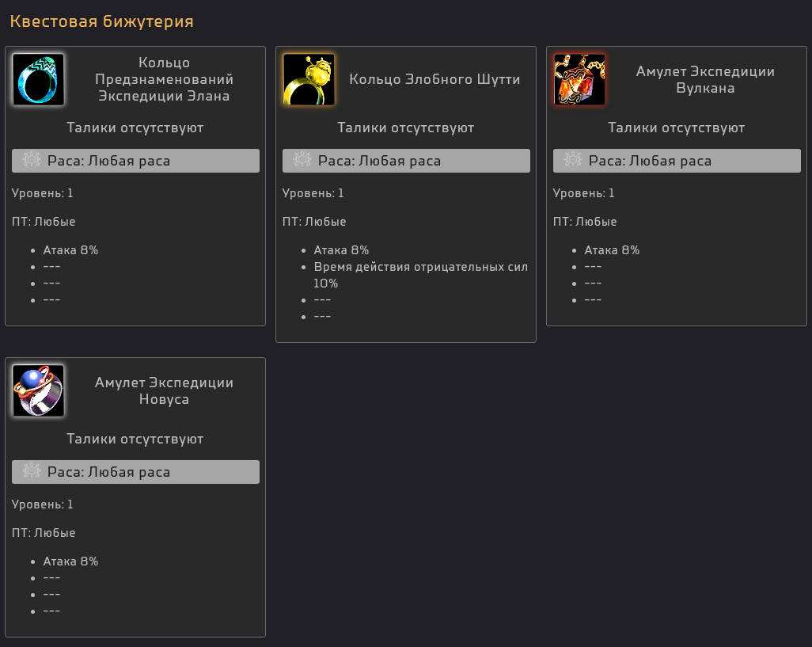Click the blue-gem Амулет Экспедиции Новуса icon
The height and width of the screenshot is (647, 812).
[38, 390]
